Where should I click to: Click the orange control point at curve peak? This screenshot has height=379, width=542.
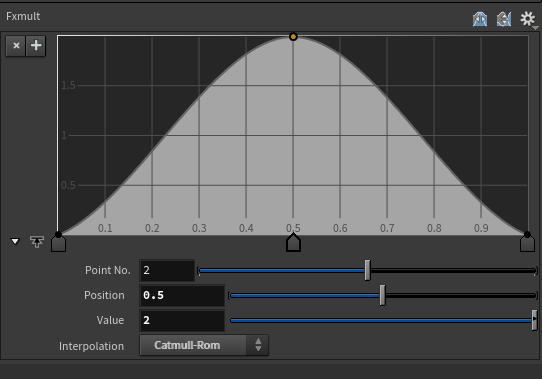pos(293,36)
